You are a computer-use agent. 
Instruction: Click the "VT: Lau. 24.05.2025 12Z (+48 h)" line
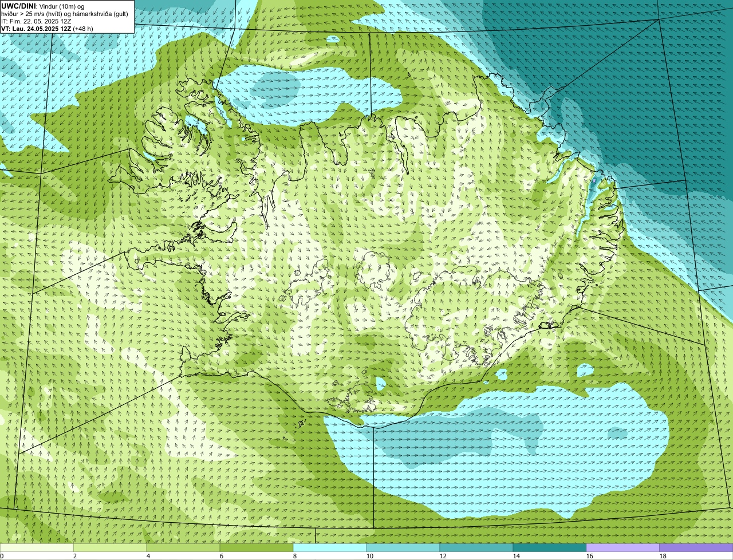[x=47, y=28]
